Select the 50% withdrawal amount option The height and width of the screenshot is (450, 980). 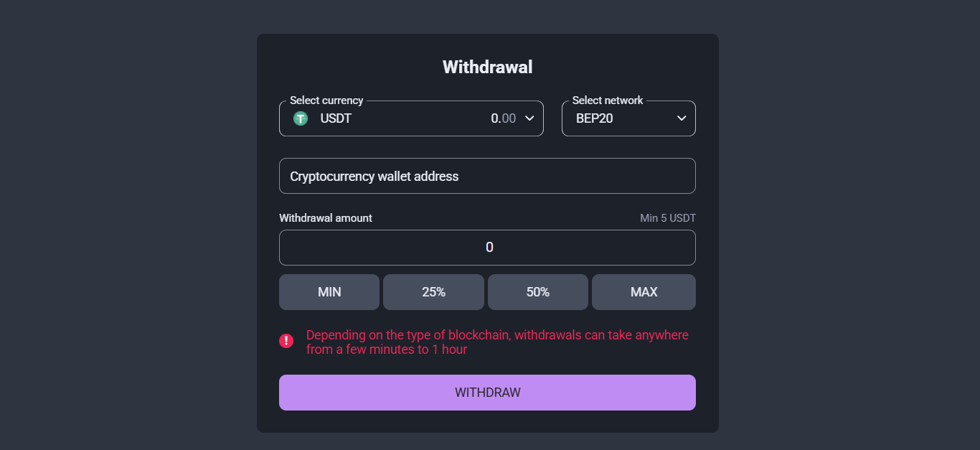point(537,291)
